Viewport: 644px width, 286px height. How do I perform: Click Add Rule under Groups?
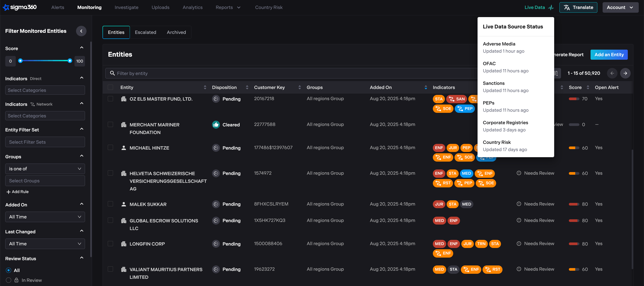[x=18, y=192]
